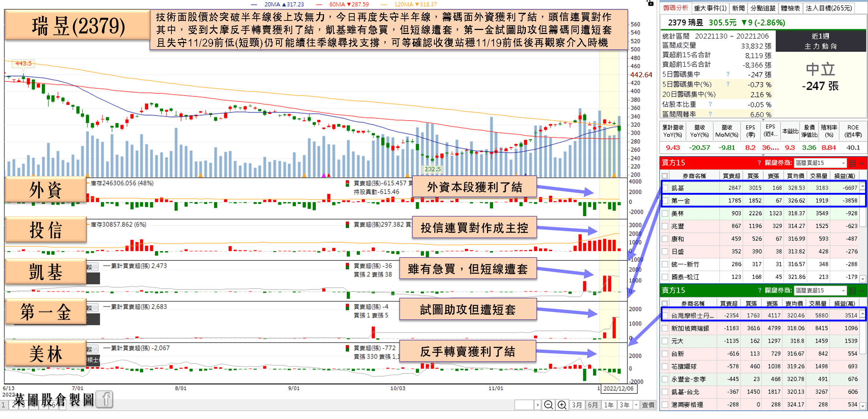
Task: Tick the checkbox for 第一金 broker row
Action: click(665, 201)
